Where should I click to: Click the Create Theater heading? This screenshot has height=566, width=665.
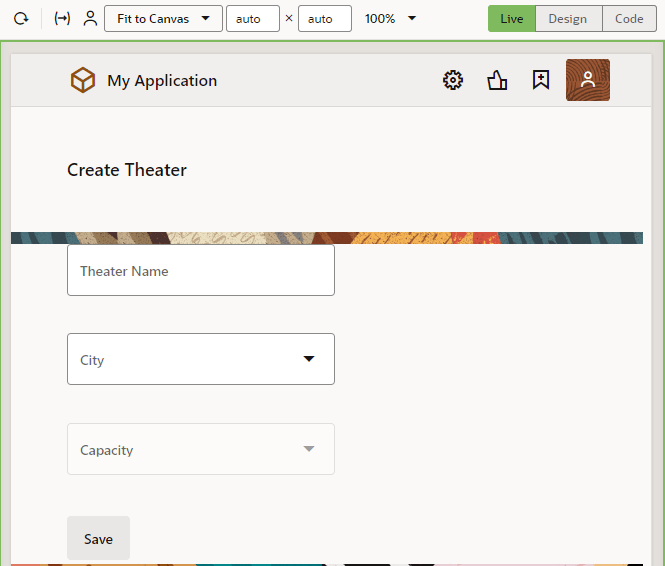[127, 170]
